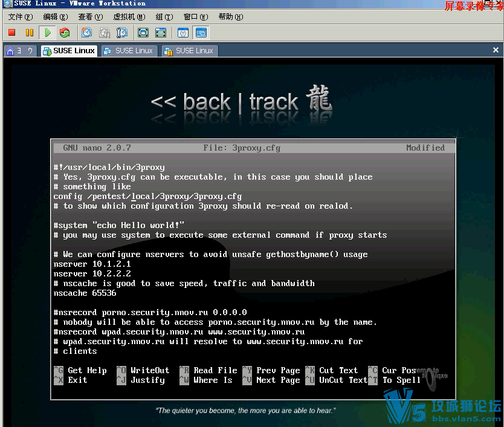Click the '# something like' comment line

coord(92,187)
